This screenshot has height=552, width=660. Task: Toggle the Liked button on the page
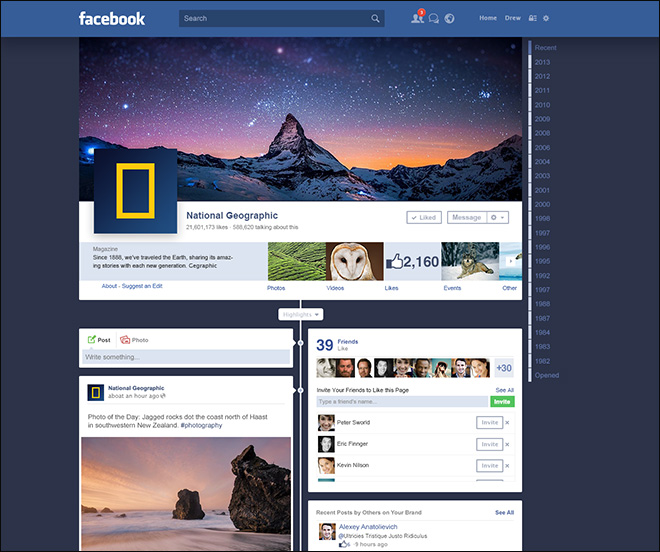(x=424, y=217)
